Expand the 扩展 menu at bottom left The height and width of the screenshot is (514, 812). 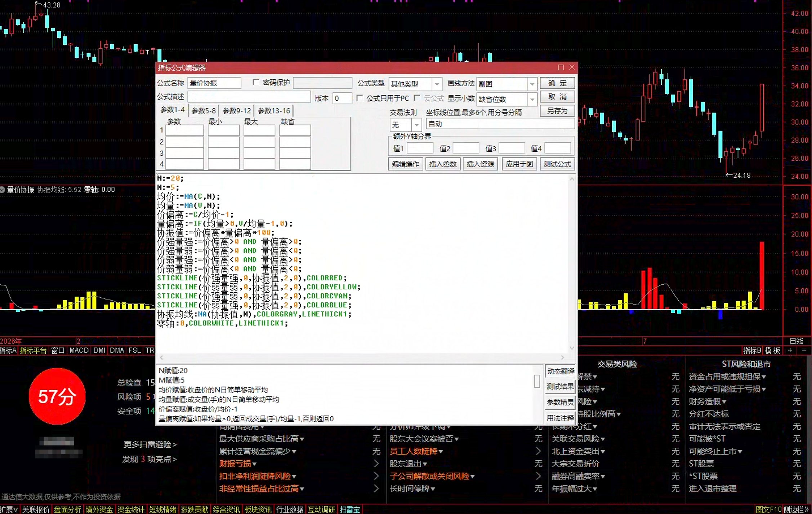click(9, 509)
